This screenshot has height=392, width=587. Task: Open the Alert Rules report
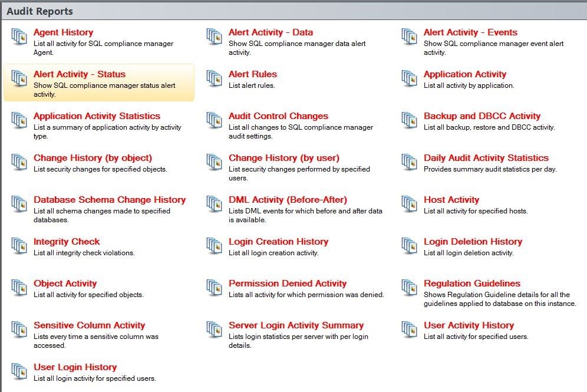tap(253, 74)
